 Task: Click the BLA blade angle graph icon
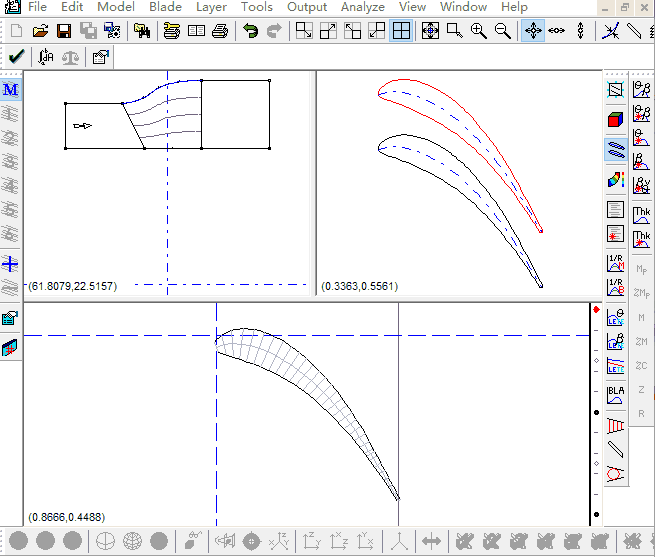(x=616, y=395)
